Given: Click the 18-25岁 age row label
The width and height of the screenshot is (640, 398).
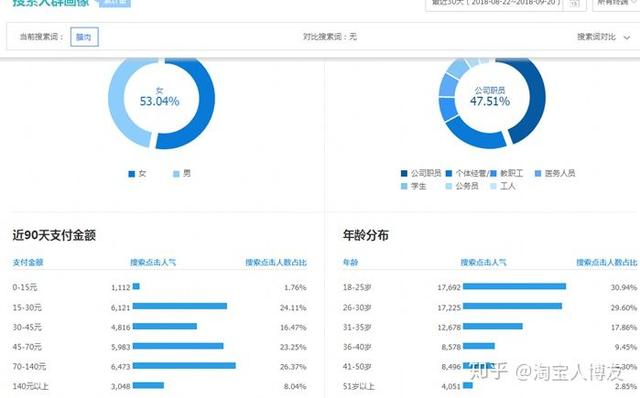Looking at the screenshot, I should pos(357,287).
